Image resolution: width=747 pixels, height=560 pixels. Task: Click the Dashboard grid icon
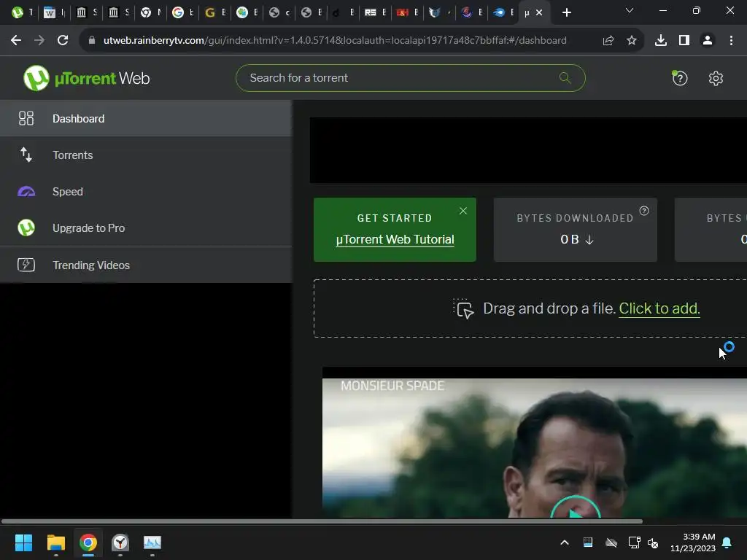(x=26, y=118)
